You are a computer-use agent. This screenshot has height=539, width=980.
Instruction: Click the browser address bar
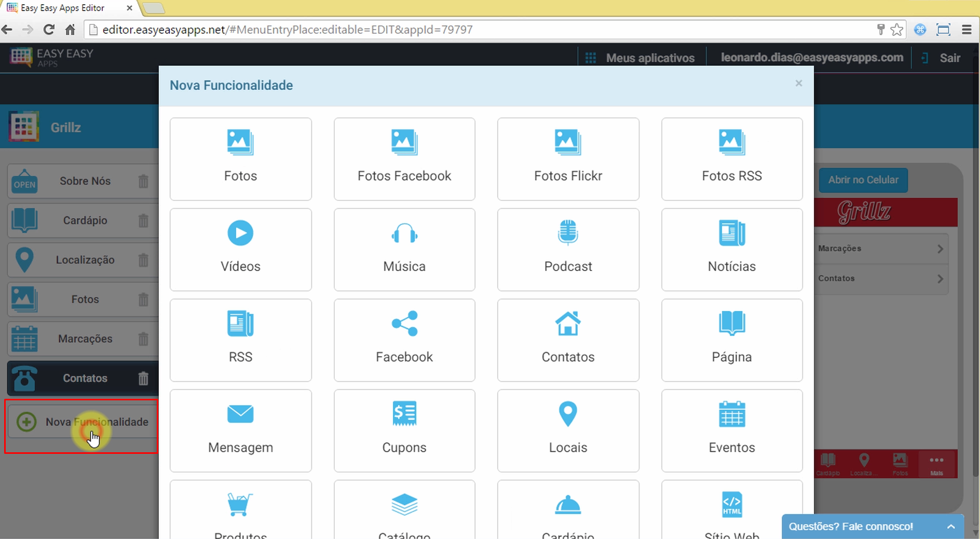point(467,30)
